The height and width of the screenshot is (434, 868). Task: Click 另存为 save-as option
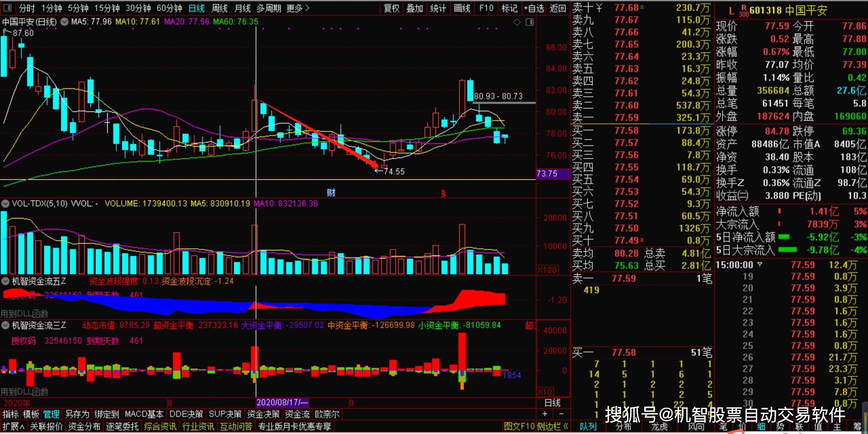(77, 414)
